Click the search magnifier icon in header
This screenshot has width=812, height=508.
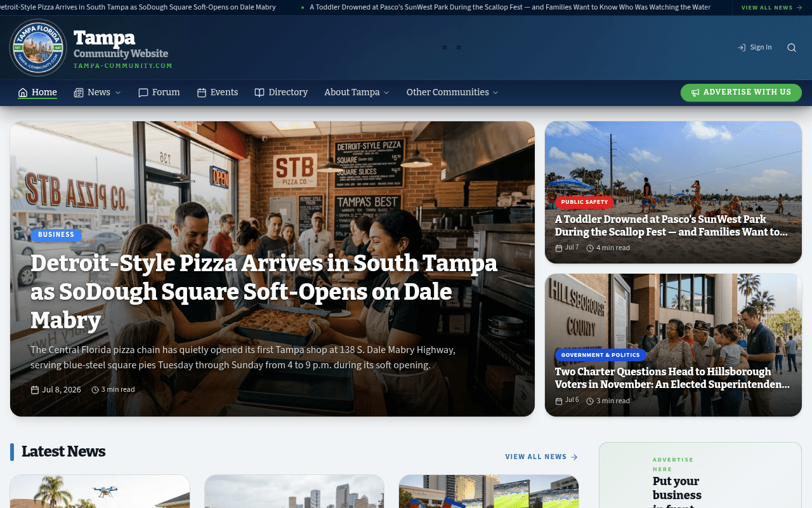[792, 48]
